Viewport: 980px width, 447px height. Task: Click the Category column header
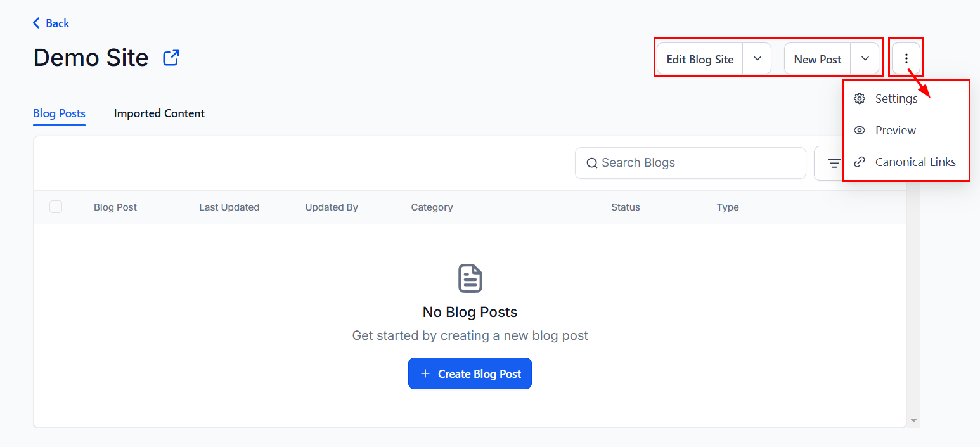point(432,207)
